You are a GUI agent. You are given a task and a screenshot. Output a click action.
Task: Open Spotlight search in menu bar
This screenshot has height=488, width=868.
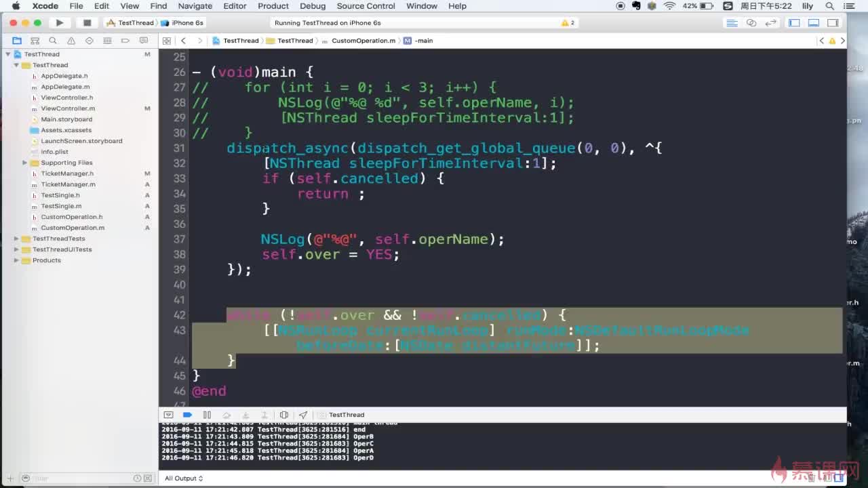click(829, 6)
